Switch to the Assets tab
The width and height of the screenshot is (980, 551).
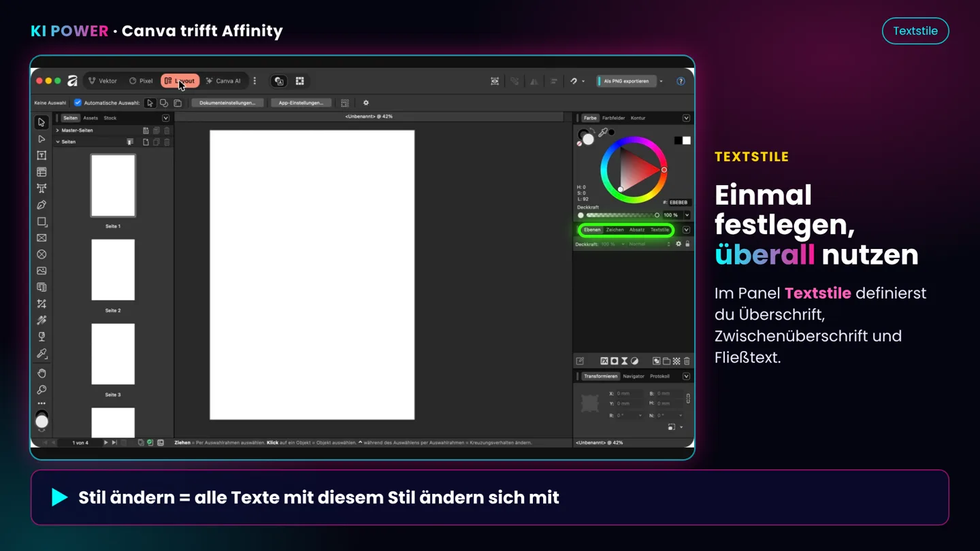tap(91, 118)
